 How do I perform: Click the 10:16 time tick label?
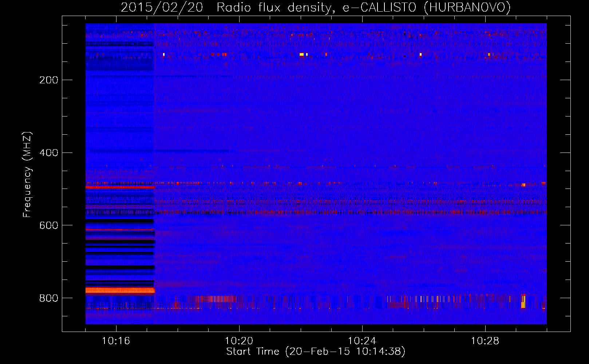coord(116,341)
